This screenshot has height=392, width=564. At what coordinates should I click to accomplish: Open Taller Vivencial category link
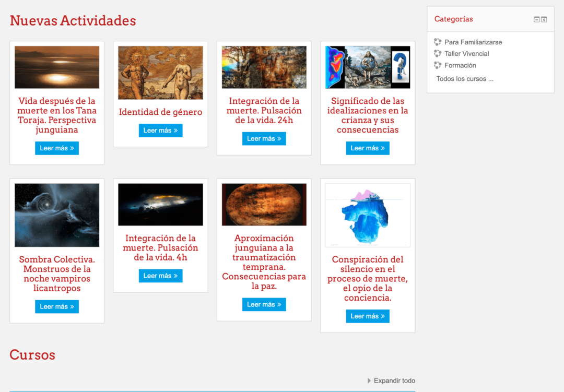[466, 54]
